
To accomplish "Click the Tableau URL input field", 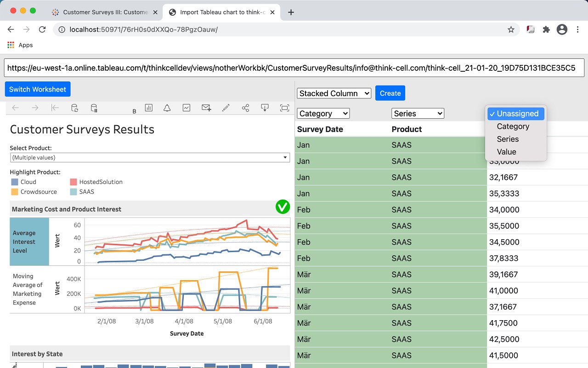I will click(294, 68).
